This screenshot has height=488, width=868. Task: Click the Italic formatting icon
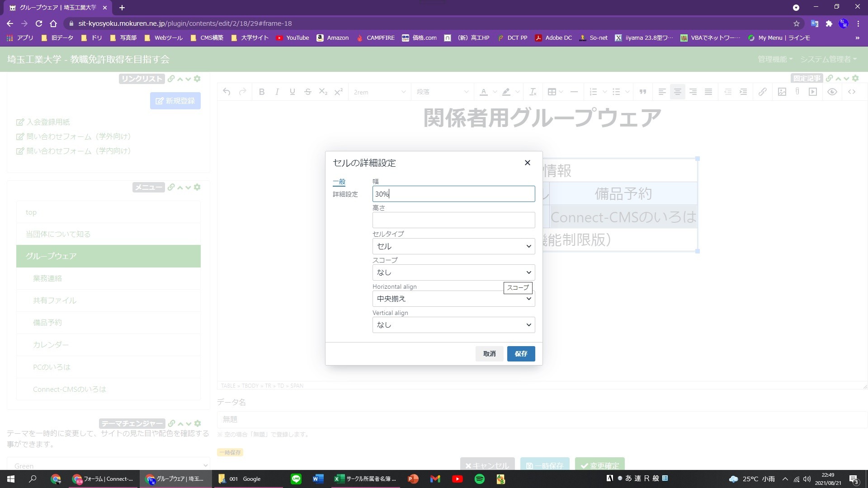coord(277,92)
